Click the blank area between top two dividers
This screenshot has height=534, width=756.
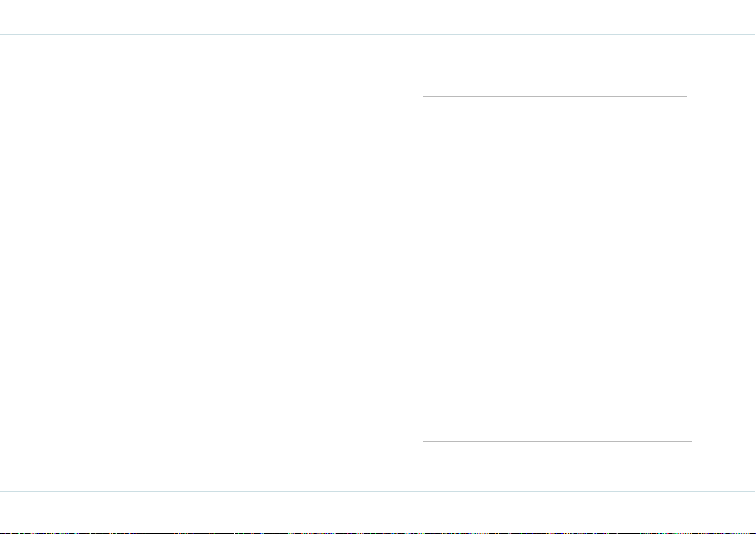tap(555, 133)
